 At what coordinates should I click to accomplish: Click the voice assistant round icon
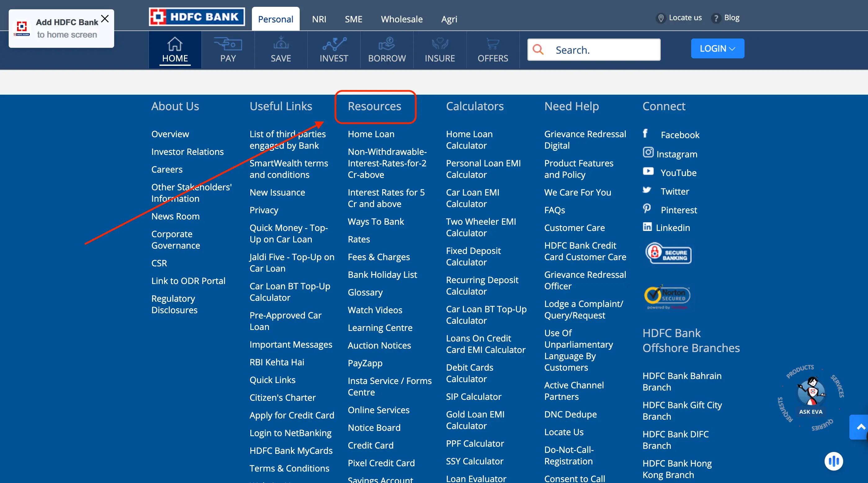click(x=834, y=461)
